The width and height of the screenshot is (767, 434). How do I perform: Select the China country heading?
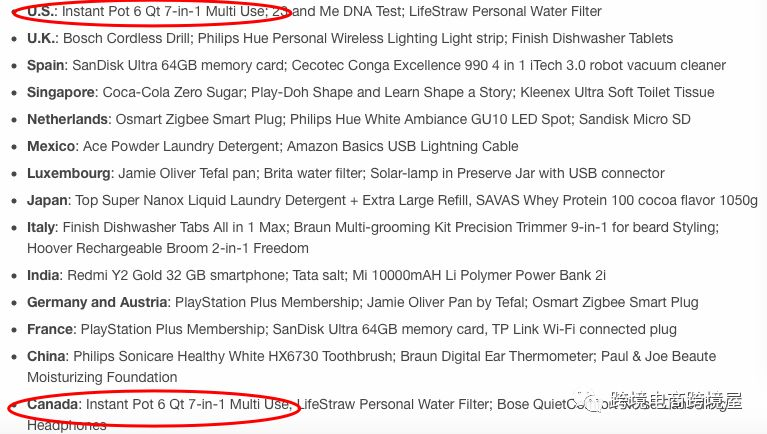[x=47, y=356]
